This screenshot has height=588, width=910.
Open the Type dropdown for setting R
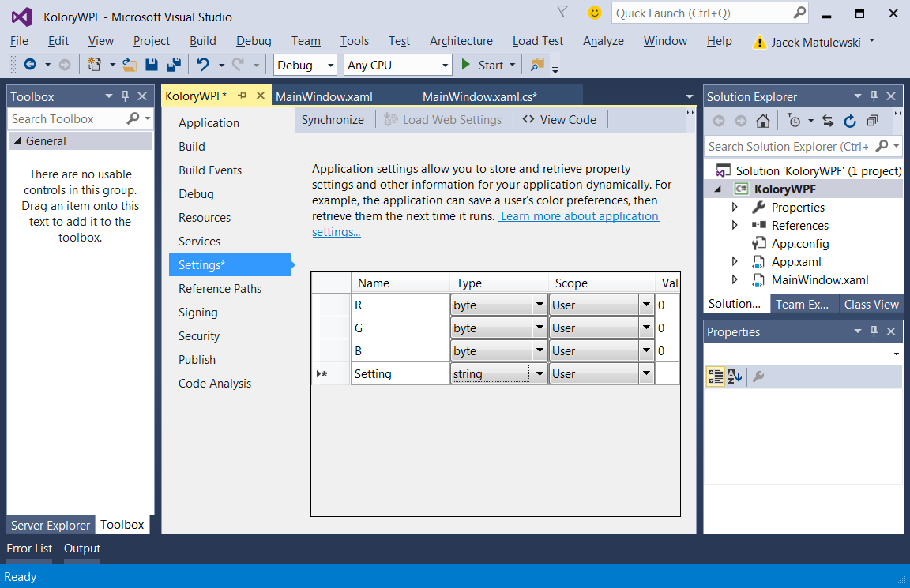[x=540, y=305]
